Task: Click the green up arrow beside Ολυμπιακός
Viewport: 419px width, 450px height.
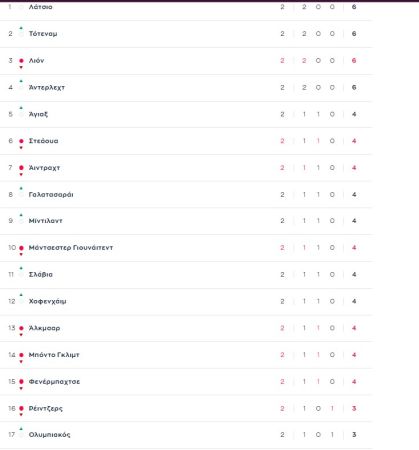Action: click(x=21, y=428)
